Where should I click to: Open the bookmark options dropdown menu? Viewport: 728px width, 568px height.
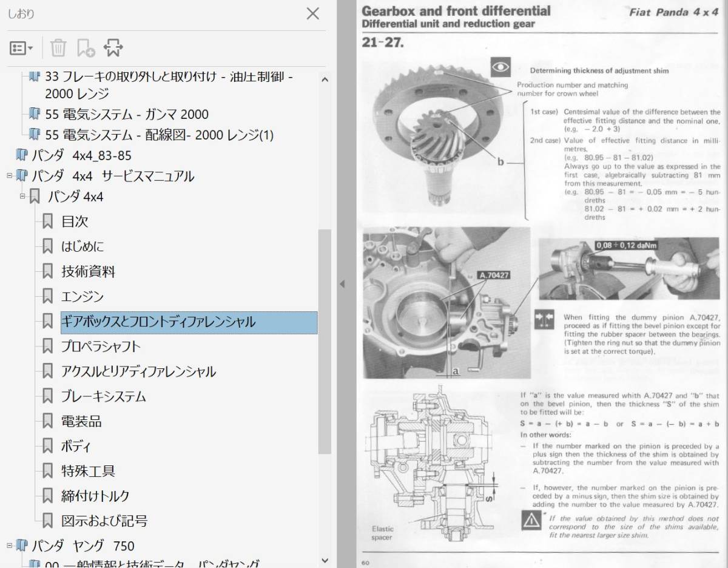pyautogui.click(x=21, y=48)
